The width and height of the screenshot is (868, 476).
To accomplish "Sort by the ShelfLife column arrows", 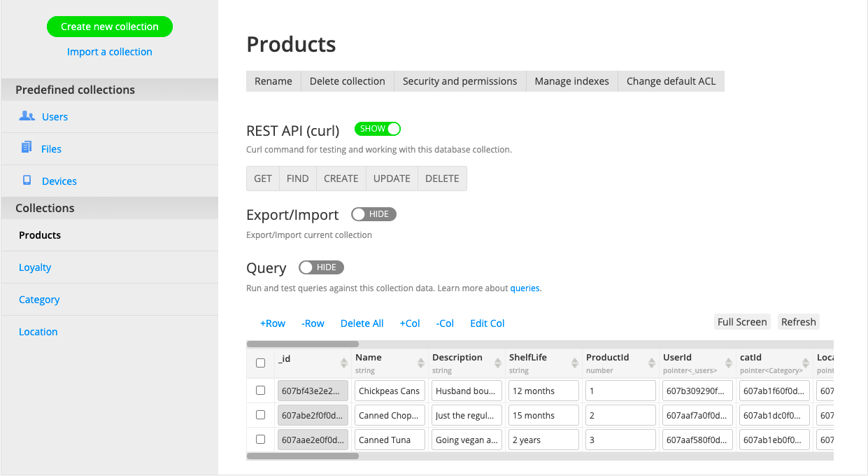I will 574,363.
